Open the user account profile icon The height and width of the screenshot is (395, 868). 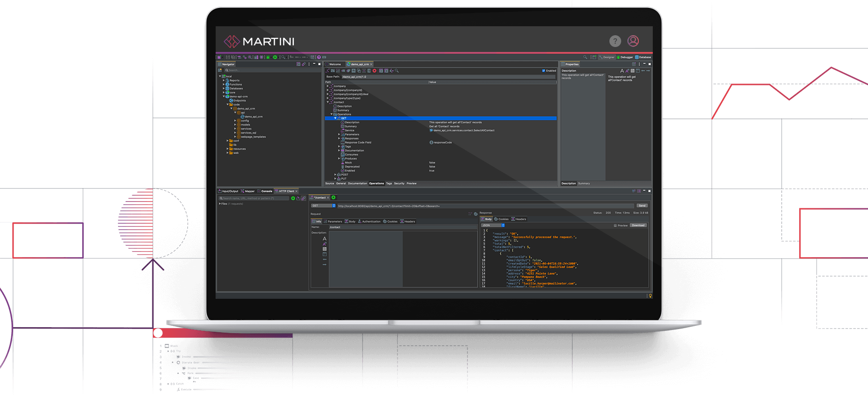point(633,41)
